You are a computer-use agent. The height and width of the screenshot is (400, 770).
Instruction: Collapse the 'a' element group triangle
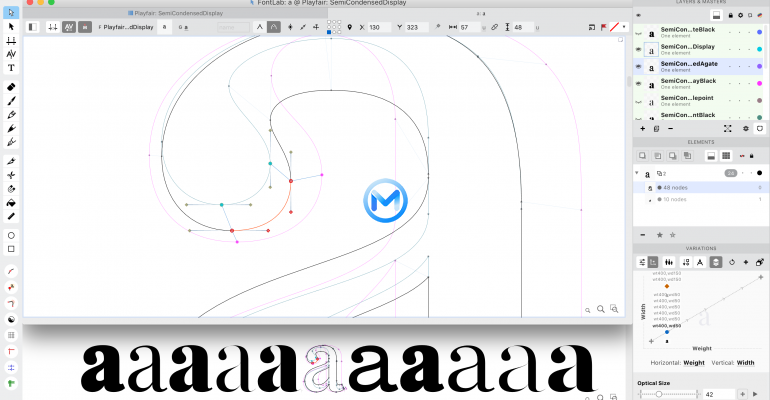[637, 173]
